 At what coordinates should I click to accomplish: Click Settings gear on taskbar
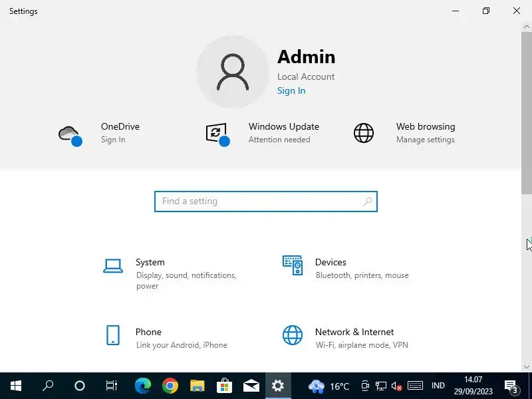278,386
